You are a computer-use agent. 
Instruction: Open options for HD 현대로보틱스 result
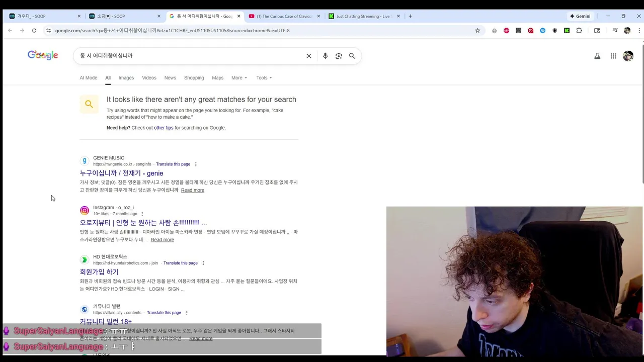coord(203,263)
